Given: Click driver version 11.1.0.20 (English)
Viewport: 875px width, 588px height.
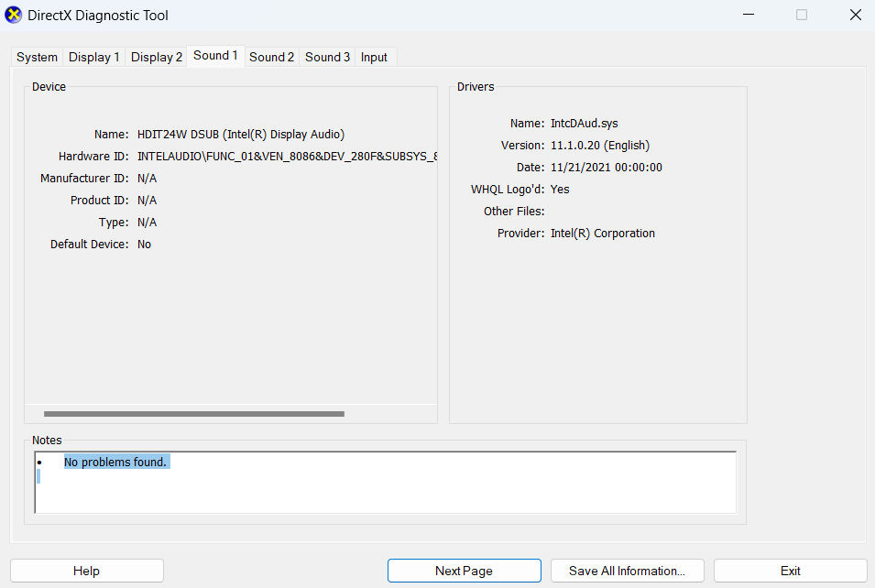Looking at the screenshot, I should coord(600,146).
